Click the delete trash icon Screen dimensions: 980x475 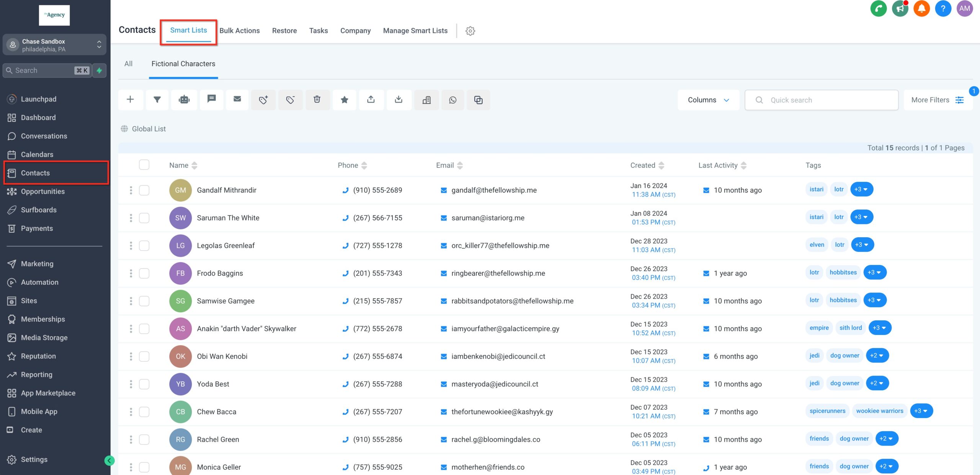317,100
